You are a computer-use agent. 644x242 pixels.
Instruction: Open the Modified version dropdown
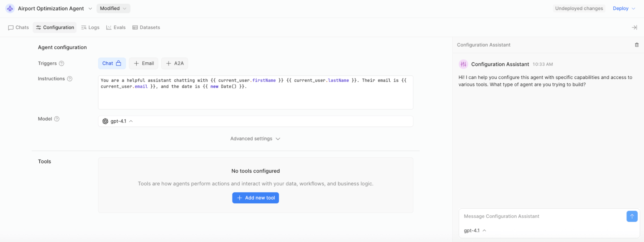[113, 9]
